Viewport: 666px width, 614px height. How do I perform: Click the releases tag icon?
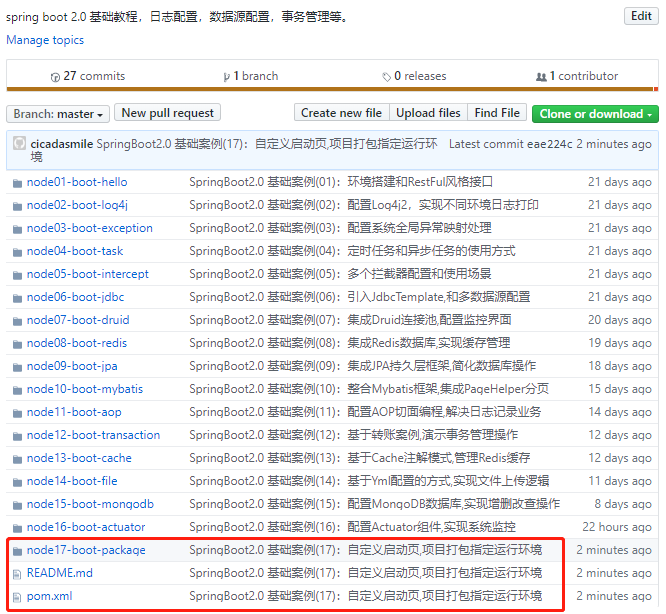click(x=386, y=77)
